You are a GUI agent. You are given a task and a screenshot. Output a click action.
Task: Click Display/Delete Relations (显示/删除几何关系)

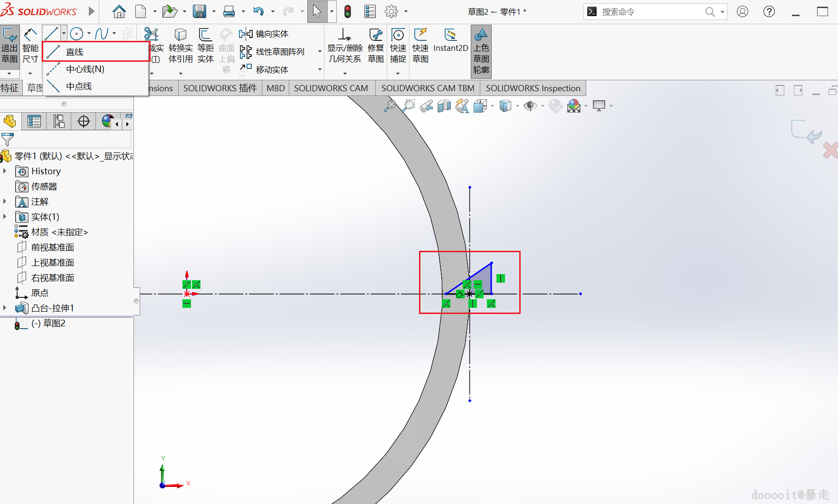click(x=345, y=46)
